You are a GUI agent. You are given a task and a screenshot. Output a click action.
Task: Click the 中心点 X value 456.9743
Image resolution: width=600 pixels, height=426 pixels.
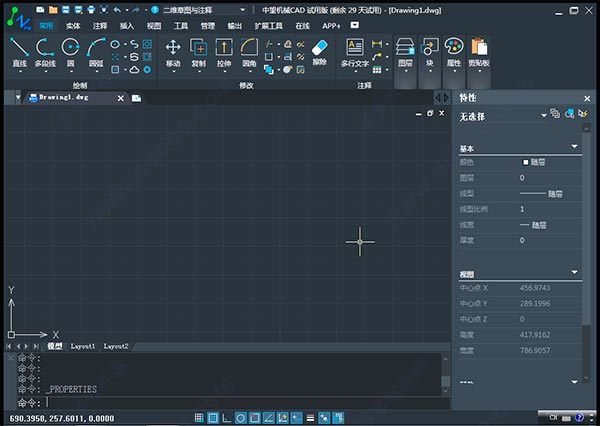pos(535,288)
